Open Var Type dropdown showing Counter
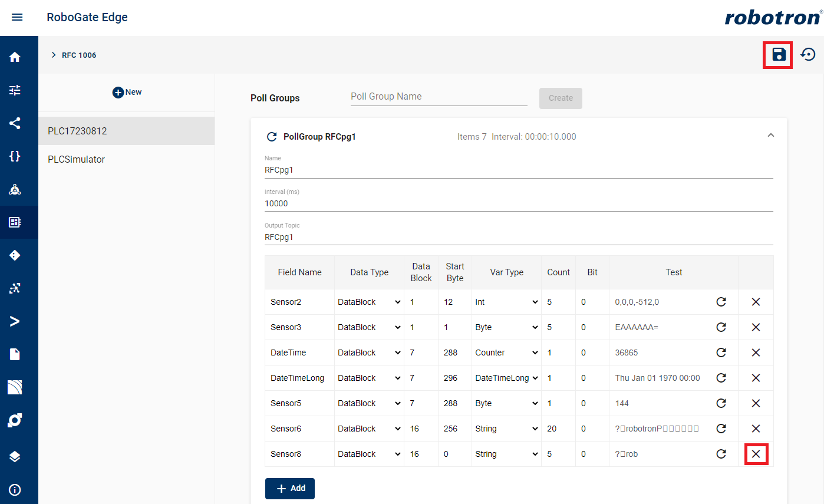Viewport: 824px width, 504px height. click(506, 353)
